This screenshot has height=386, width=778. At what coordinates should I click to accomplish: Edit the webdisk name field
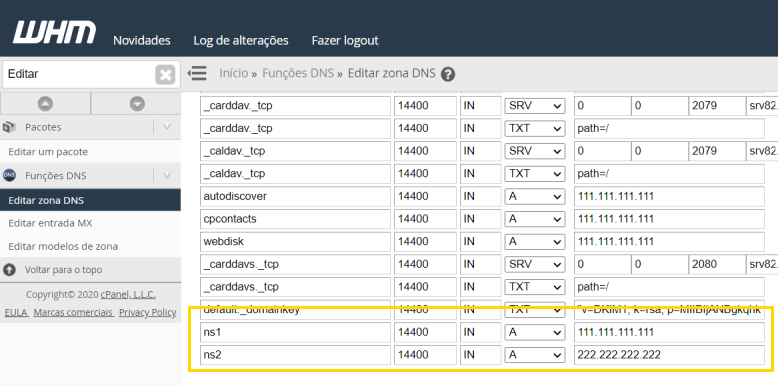pos(295,242)
